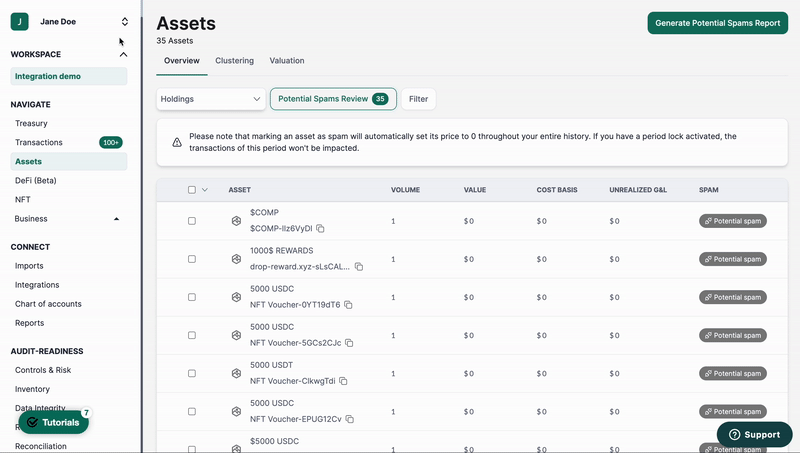Open Inventory page
Screen dimensions: 800x453
(x=32, y=389)
